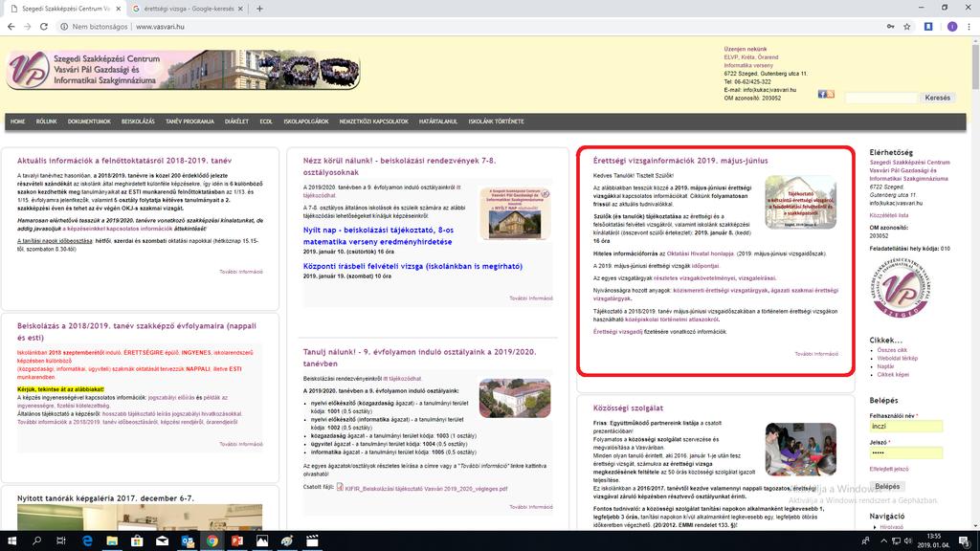
Task: Open ECDL menu item
Action: pos(266,121)
